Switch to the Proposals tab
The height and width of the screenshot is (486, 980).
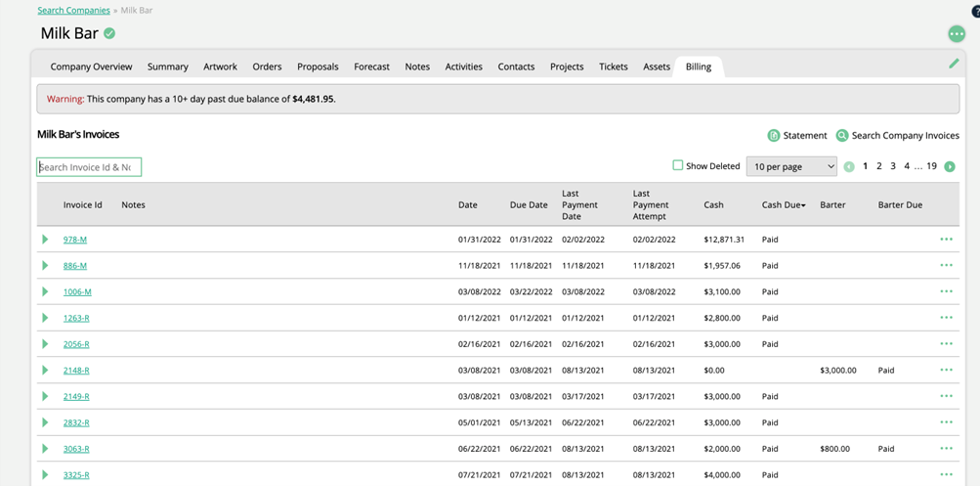[318, 66]
